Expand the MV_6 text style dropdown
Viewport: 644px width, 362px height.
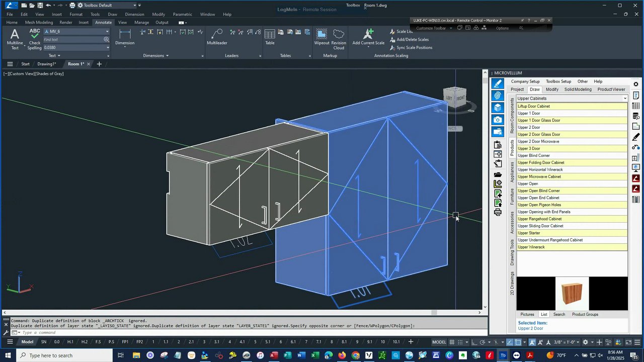pos(107,32)
